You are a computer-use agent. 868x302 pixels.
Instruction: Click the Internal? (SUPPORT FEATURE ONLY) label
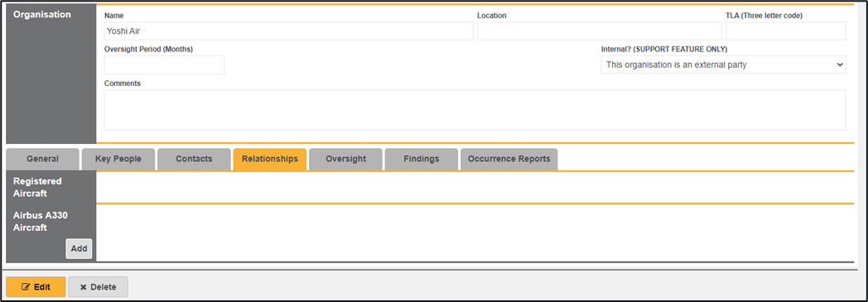pyautogui.click(x=664, y=49)
